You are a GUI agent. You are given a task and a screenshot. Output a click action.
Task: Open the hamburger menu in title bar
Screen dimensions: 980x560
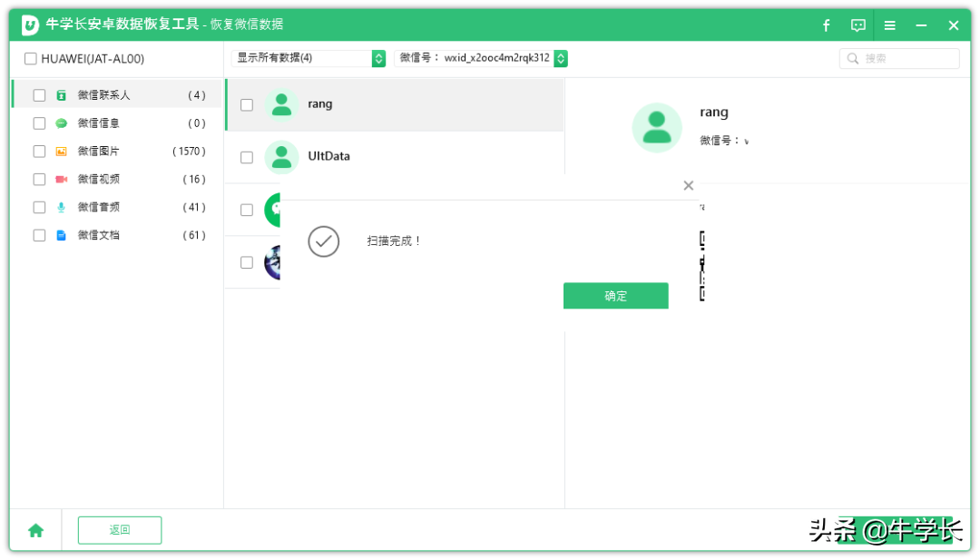(890, 25)
